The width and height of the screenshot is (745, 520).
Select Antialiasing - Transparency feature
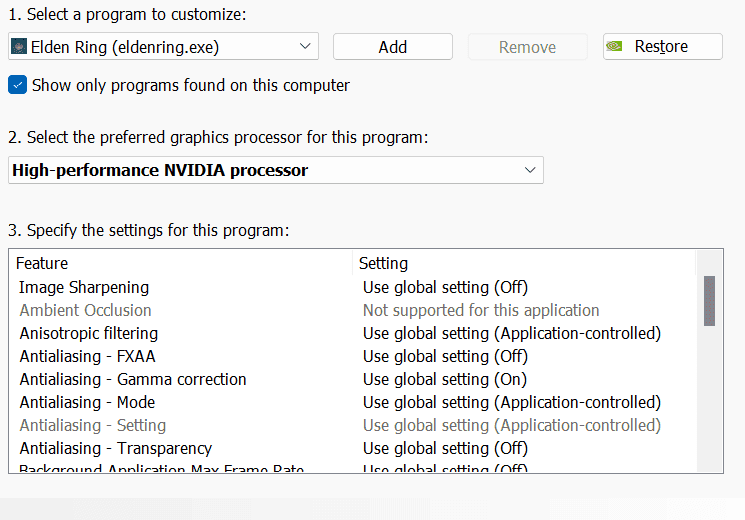pos(115,448)
